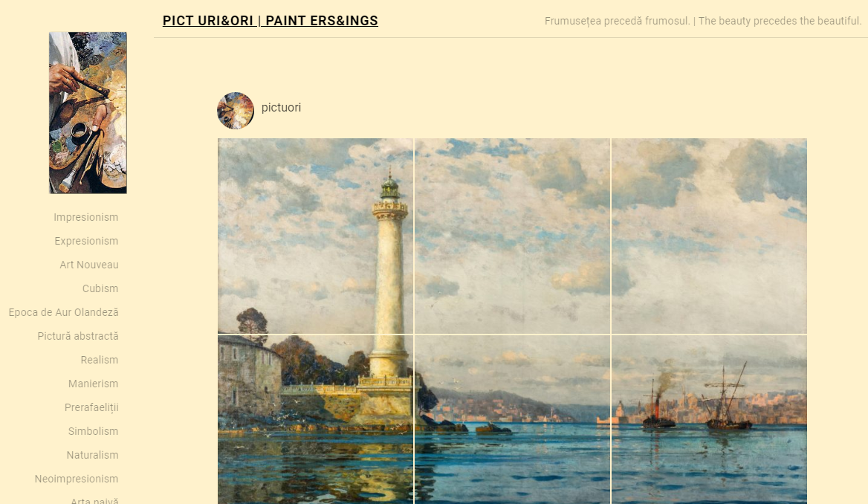Select the Neoimpresionism category

coord(77,479)
